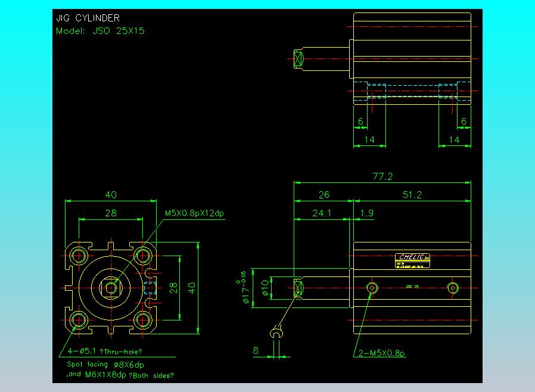Select the wrench symbol above the 8 dimension
The height and width of the screenshot is (392, 535).
pos(276,332)
